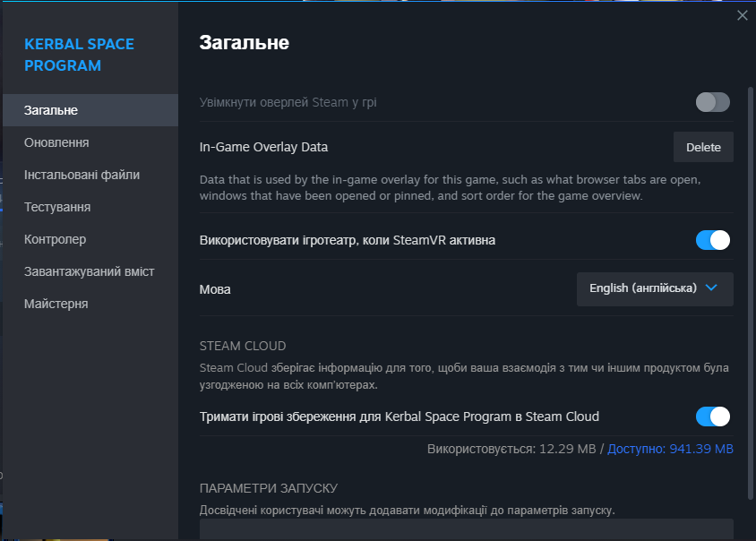Viewport: 756px width, 541px height.
Task: Close the properties dialog with the X icon
Action: pyautogui.click(x=742, y=15)
